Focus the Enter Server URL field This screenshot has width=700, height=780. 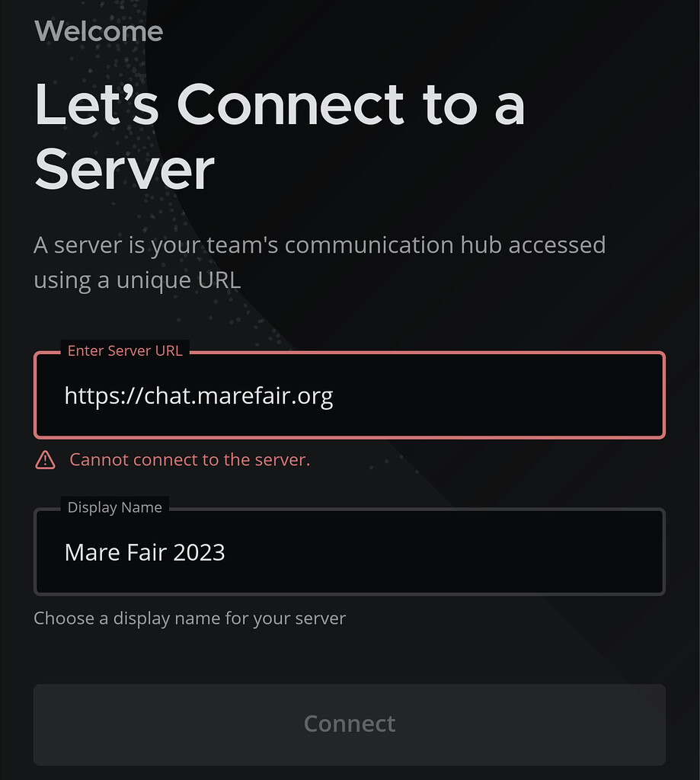pos(350,395)
